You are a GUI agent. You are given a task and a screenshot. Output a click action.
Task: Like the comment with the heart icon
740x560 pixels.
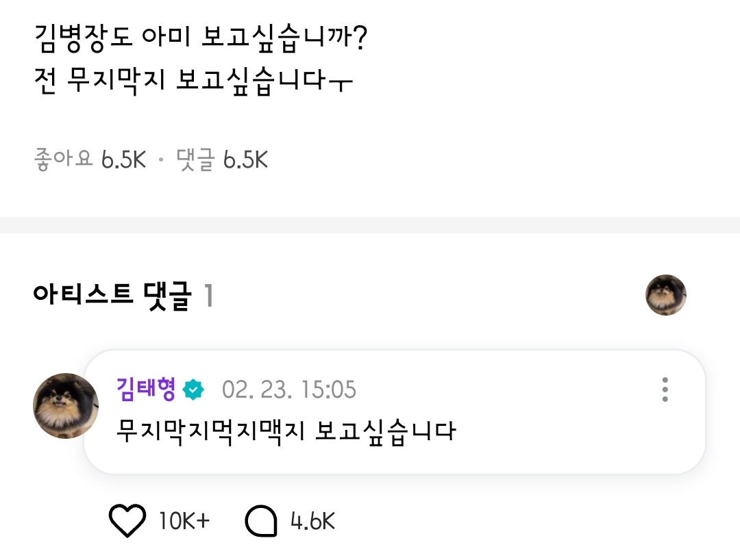click(x=127, y=522)
